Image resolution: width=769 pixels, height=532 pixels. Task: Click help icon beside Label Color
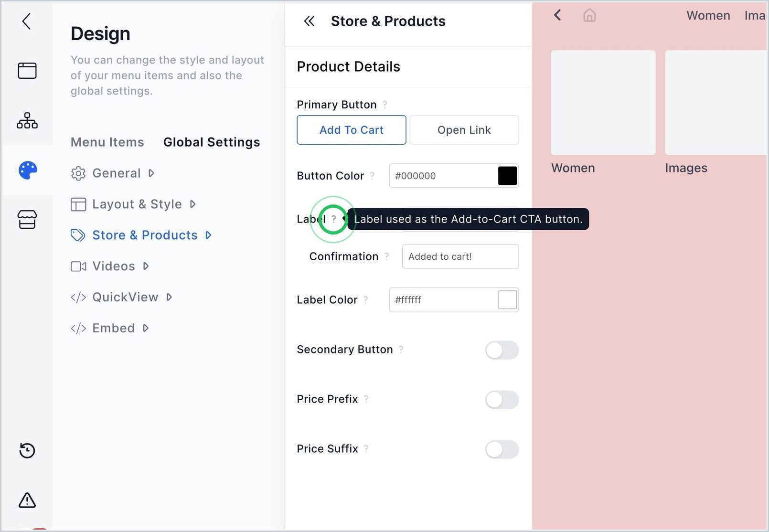(365, 300)
